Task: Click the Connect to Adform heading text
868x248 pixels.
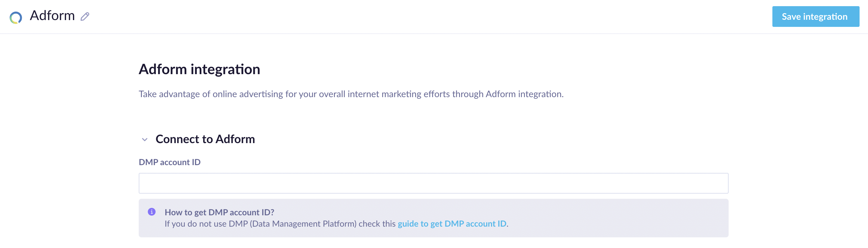Action: (x=205, y=139)
